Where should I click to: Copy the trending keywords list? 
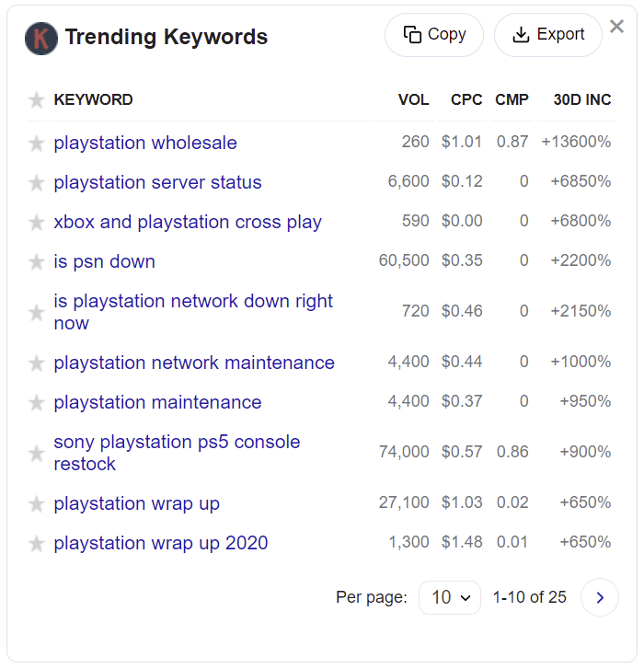(x=434, y=35)
